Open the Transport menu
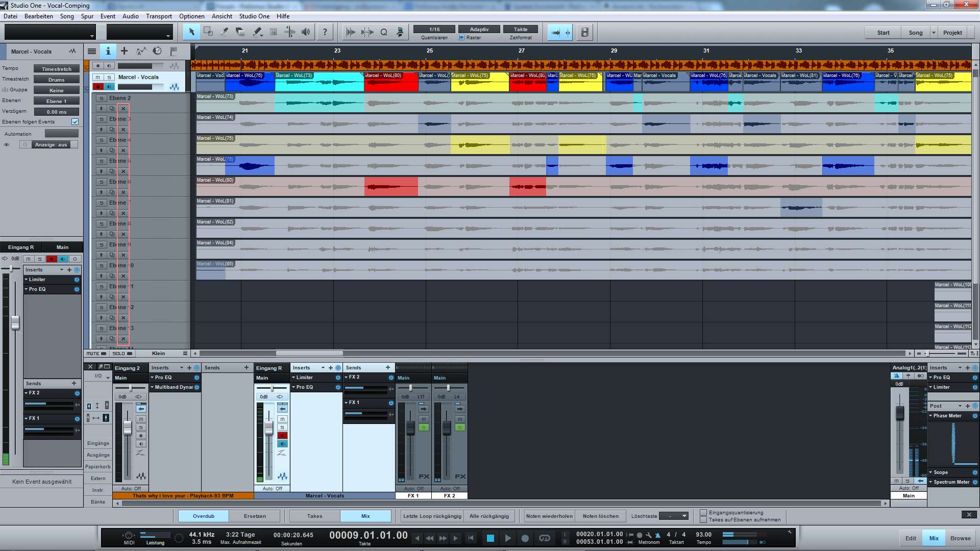The image size is (980, 551). (159, 16)
